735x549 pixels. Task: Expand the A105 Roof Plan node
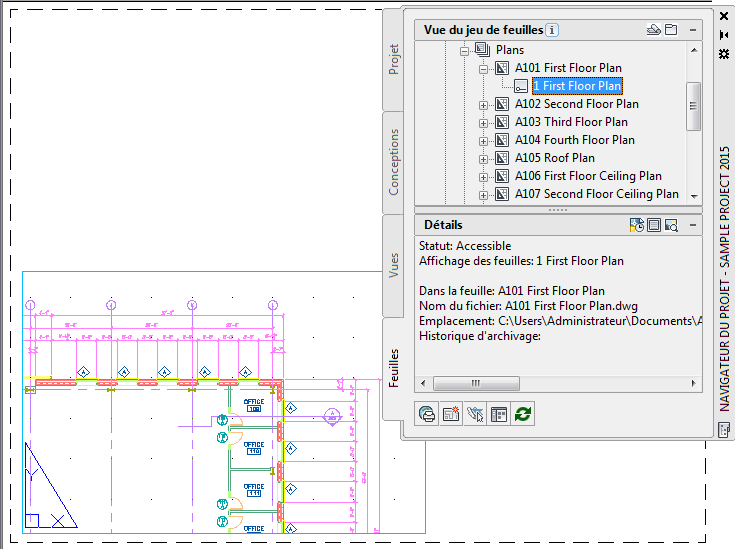[x=483, y=159]
